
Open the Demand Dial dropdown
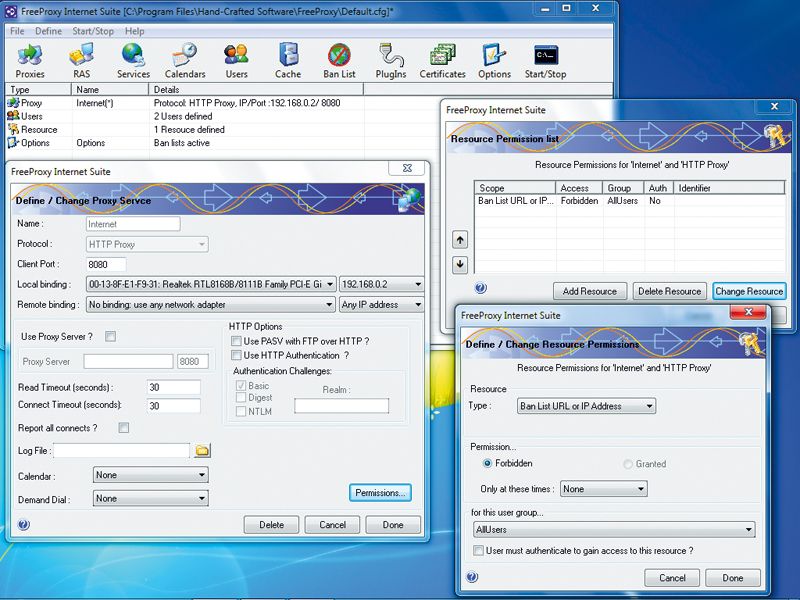(x=151, y=498)
